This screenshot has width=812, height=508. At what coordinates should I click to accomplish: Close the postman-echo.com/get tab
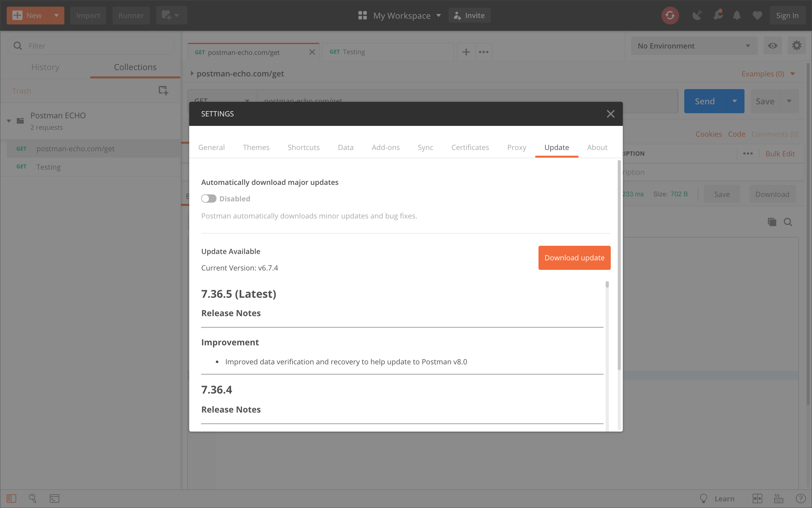pos(312,52)
